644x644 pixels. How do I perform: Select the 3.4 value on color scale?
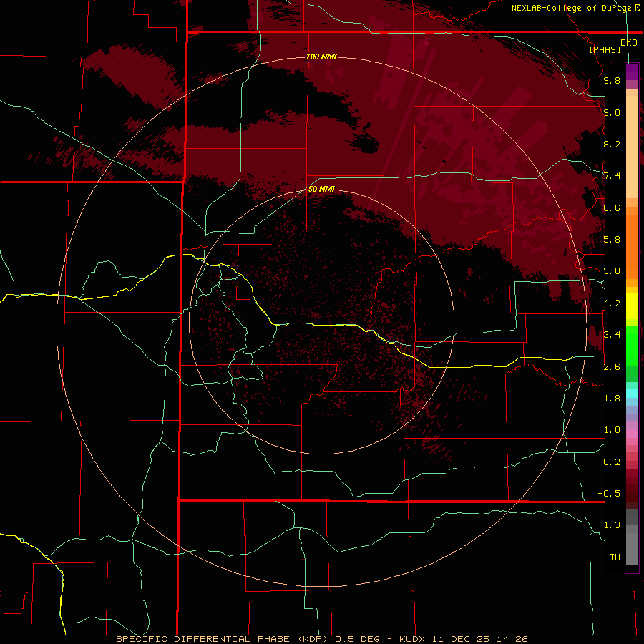click(612, 335)
